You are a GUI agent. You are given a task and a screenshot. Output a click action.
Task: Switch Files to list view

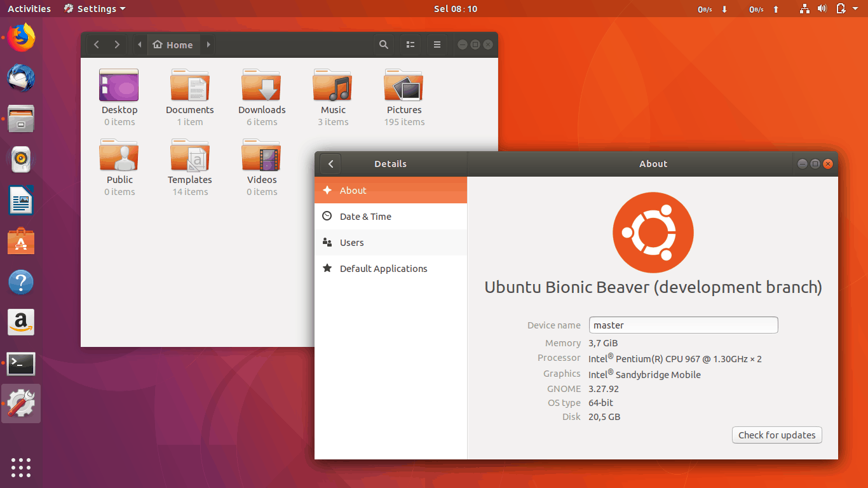point(410,44)
